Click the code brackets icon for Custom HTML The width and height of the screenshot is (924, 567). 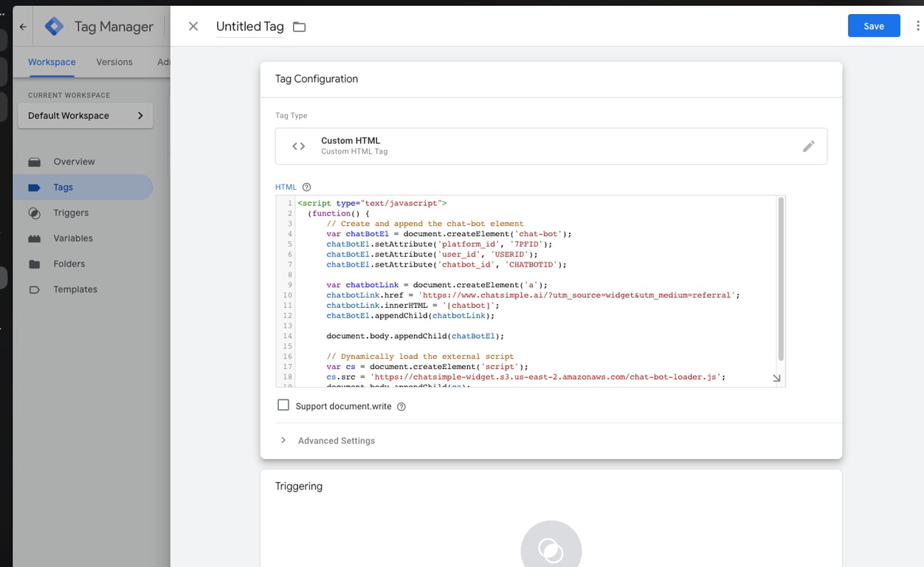(299, 146)
